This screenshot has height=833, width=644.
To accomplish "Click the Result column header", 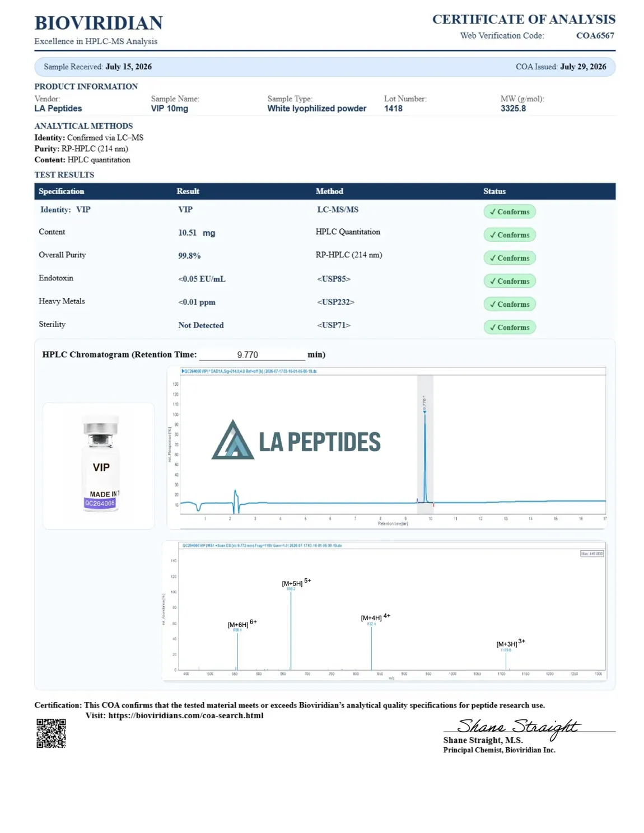I will (188, 191).
